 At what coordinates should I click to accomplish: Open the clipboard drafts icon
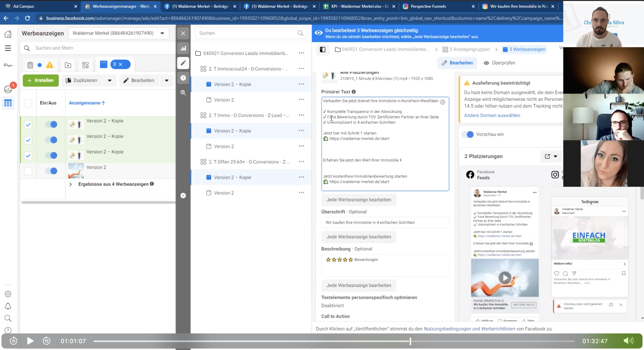pos(30,65)
